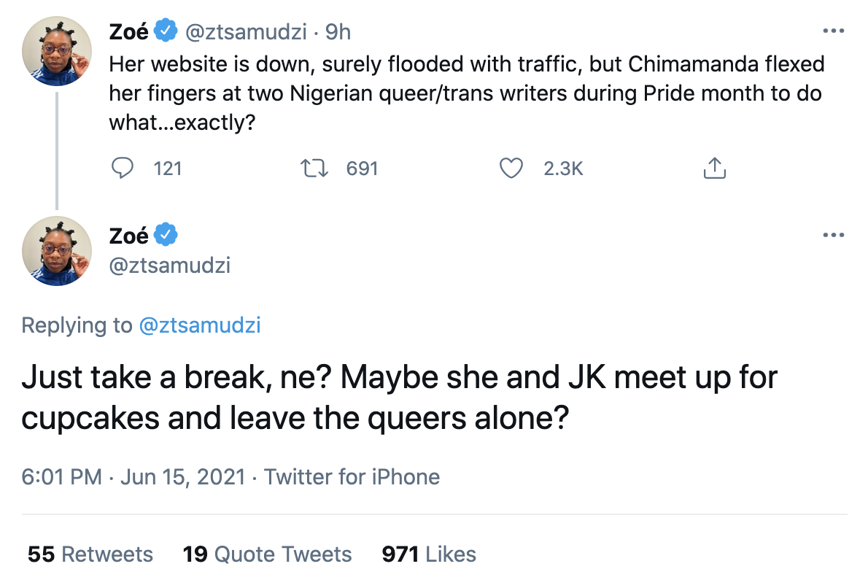Click the verified badge beside top Zoé name

(166, 30)
